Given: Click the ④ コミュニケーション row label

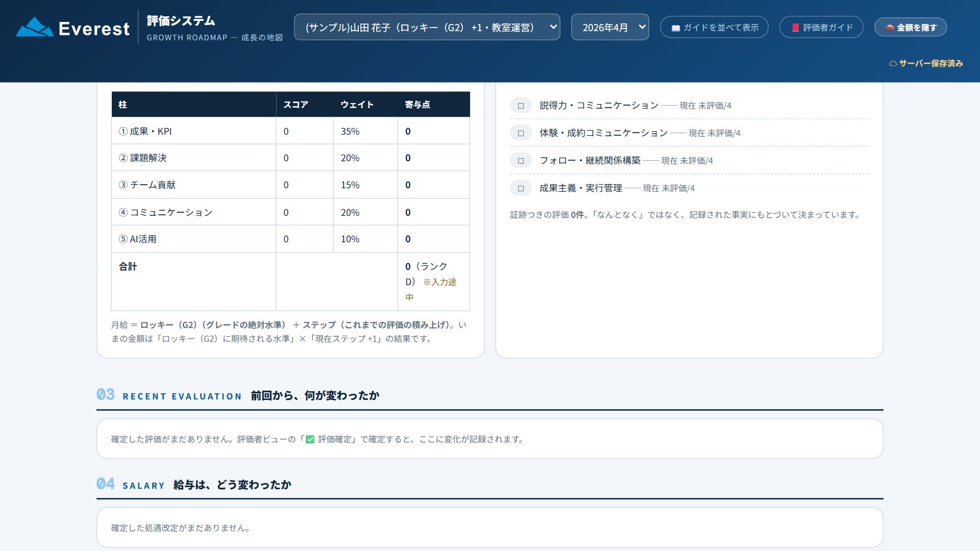Looking at the screenshot, I should 165,212.
